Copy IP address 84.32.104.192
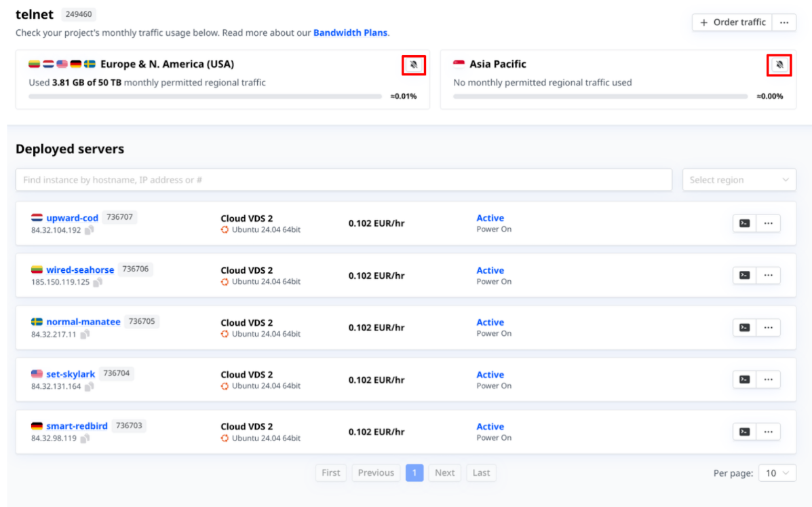 [x=89, y=230]
